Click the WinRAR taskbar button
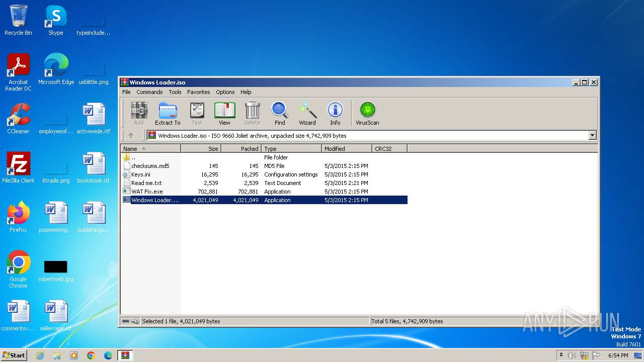Screen dimensions: 644x362 [125, 355]
